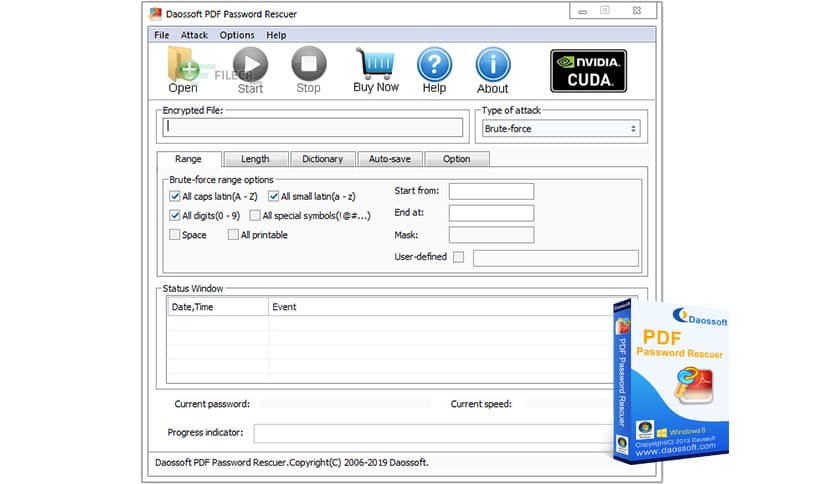
Task: Toggle All digits(0 - 9) checkbox
Action: [174, 215]
